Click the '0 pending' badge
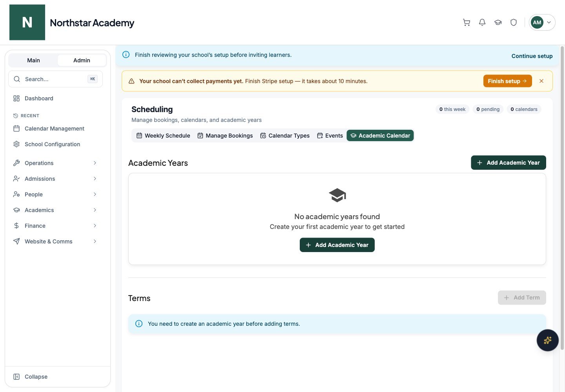Image resolution: width=565 pixels, height=392 pixels. 488,109
